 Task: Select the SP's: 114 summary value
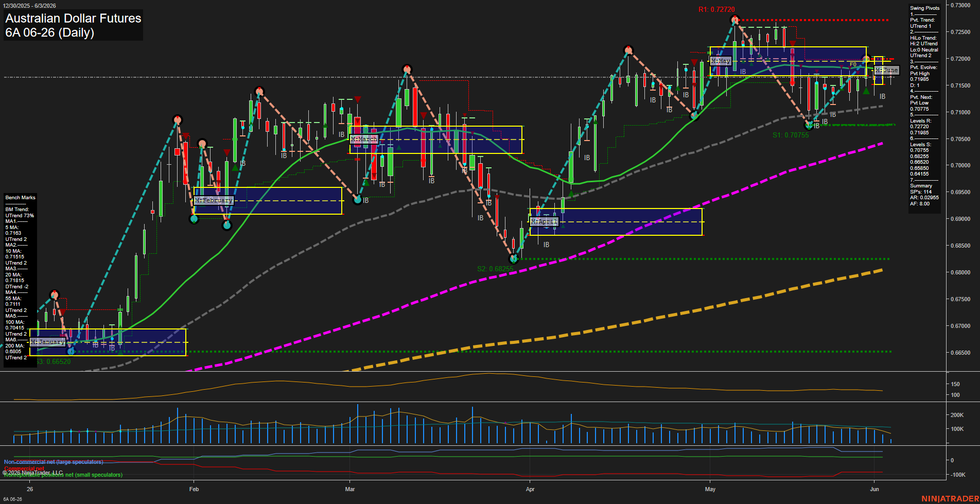(921, 192)
